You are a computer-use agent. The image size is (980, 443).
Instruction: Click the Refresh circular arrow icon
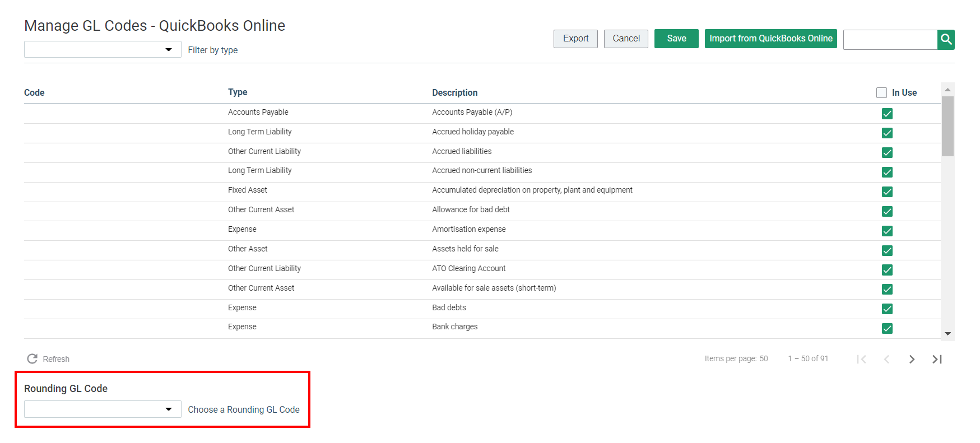coord(32,359)
